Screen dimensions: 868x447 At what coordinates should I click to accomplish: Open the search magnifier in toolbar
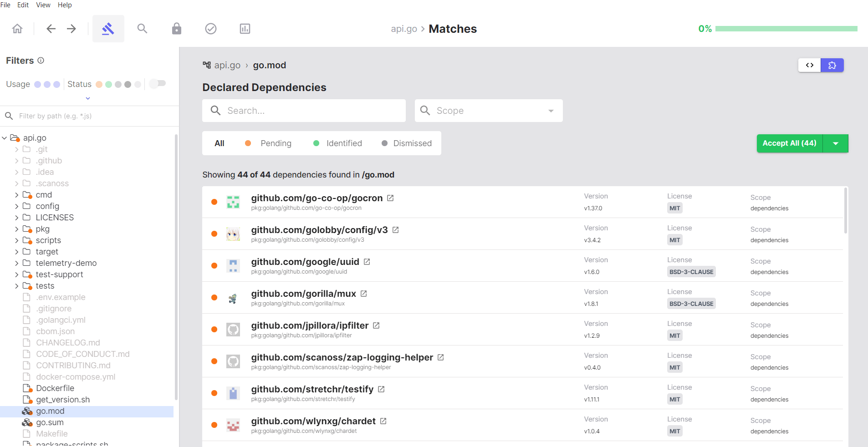(143, 29)
